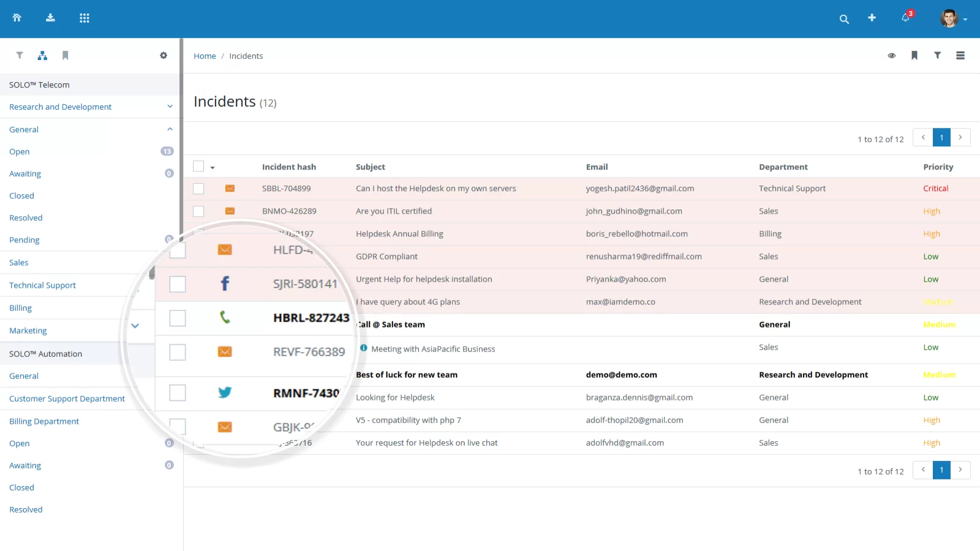Open bulk select dropdown arrow near header checkbox

(x=213, y=167)
